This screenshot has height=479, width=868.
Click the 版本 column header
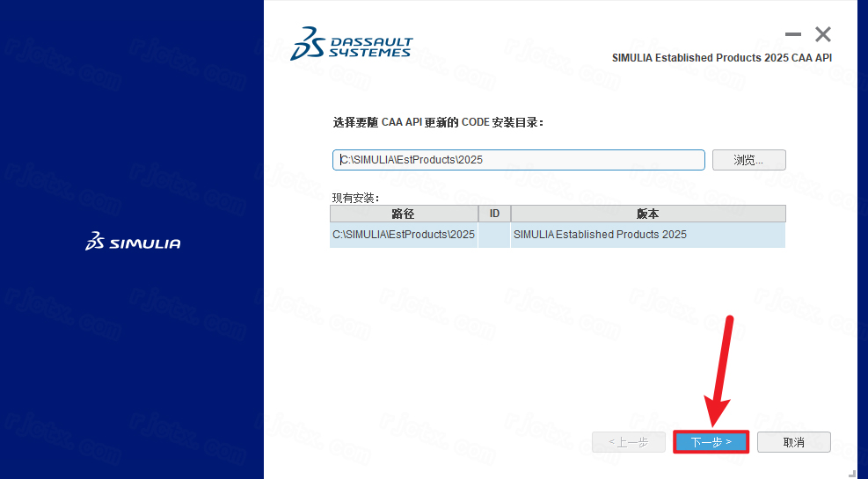point(647,214)
